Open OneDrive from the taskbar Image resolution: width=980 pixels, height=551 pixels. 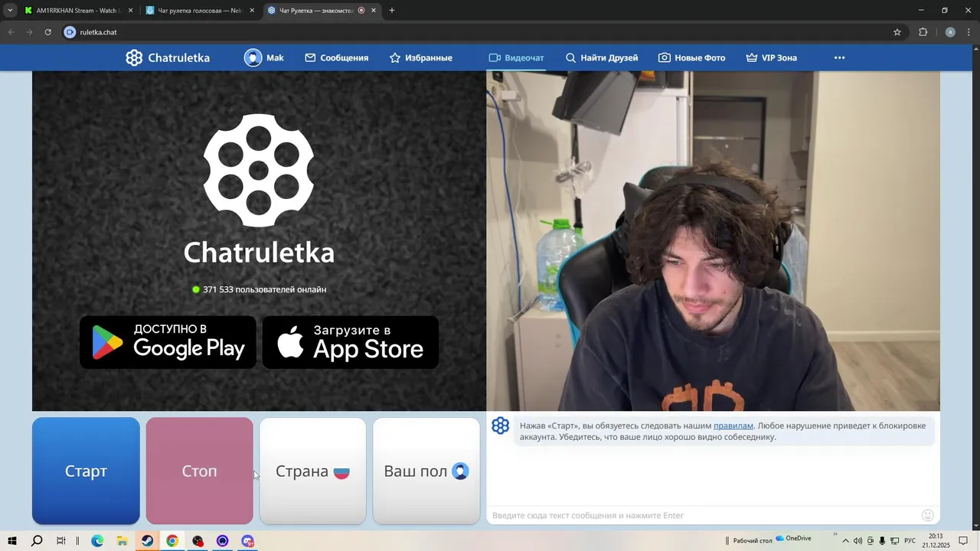click(x=793, y=539)
